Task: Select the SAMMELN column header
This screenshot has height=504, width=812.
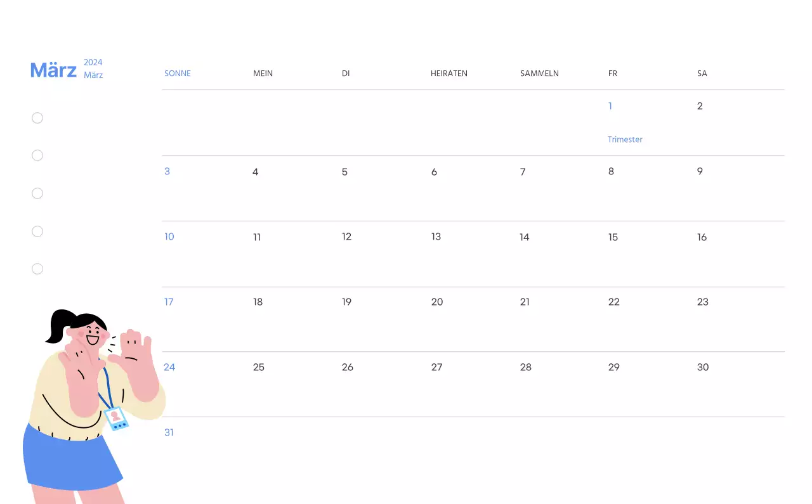Action: point(539,73)
